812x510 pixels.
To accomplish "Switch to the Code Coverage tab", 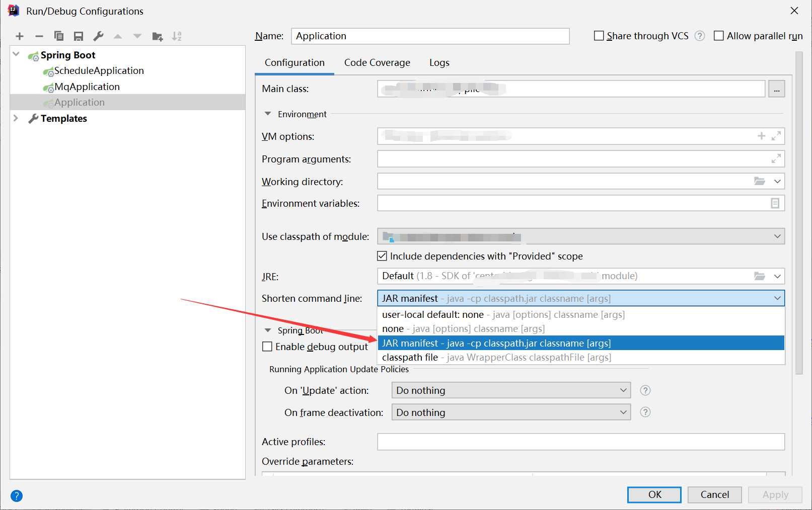I will [377, 63].
